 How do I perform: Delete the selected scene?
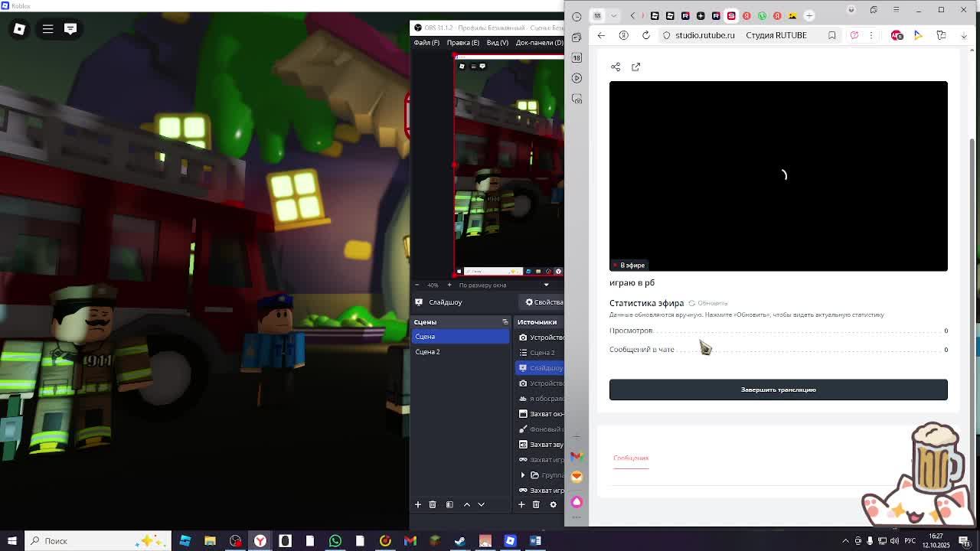point(433,505)
